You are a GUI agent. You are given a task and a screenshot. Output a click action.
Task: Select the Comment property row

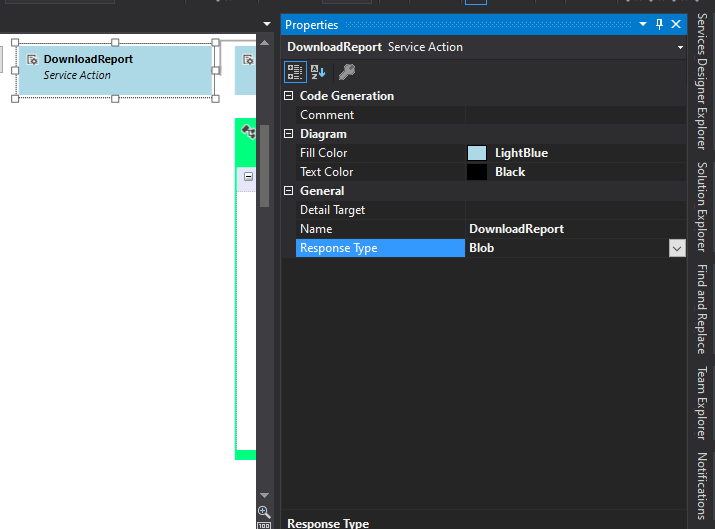[x=491, y=115]
